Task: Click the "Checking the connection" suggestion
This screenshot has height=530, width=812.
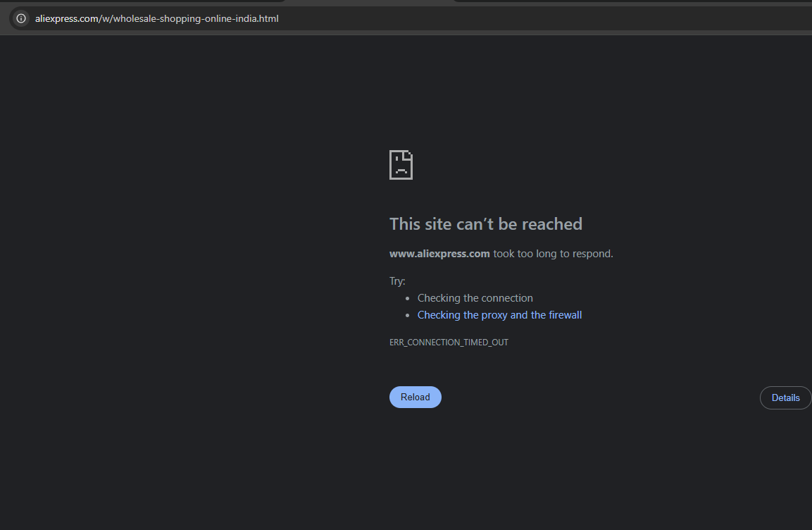Action: tap(475, 298)
